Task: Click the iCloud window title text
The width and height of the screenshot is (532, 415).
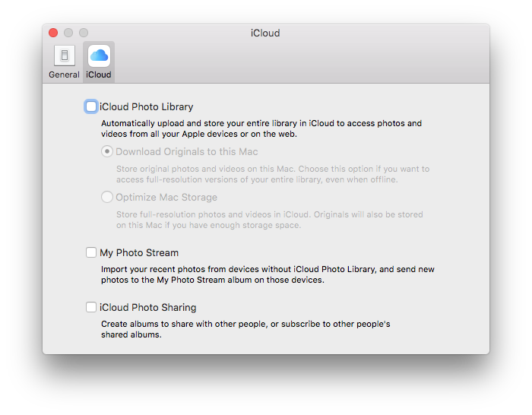Action: tap(265, 33)
